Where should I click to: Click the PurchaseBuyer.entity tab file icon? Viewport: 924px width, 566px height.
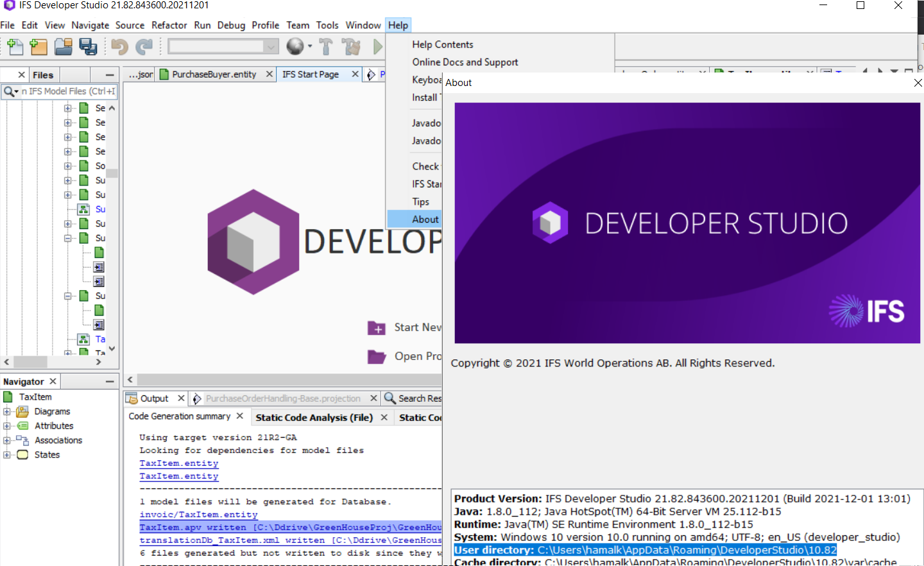pyautogui.click(x=164, y=74)
